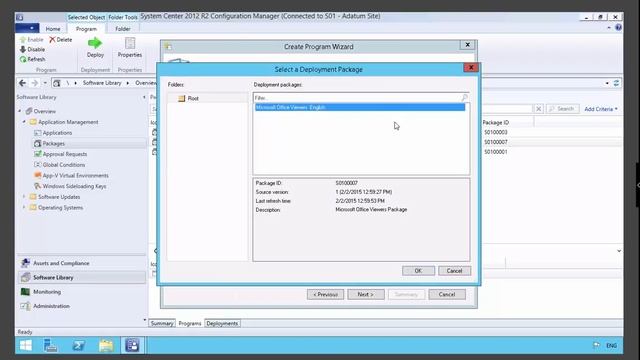The height and width of the screenshot is (360, 640).
Task: Select Packages in the tree
Action: coord(53,144)
